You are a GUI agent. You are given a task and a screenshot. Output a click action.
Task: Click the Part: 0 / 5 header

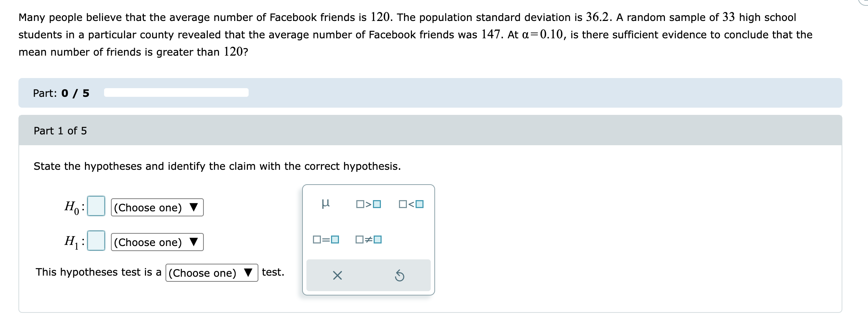pyautogui.click(x=61, y=93)
